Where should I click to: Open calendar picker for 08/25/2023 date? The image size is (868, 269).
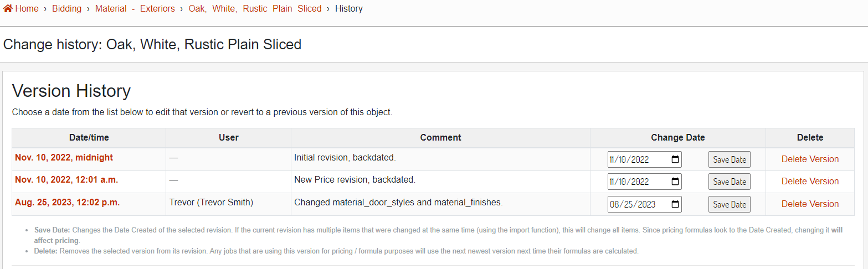(675, 204)
